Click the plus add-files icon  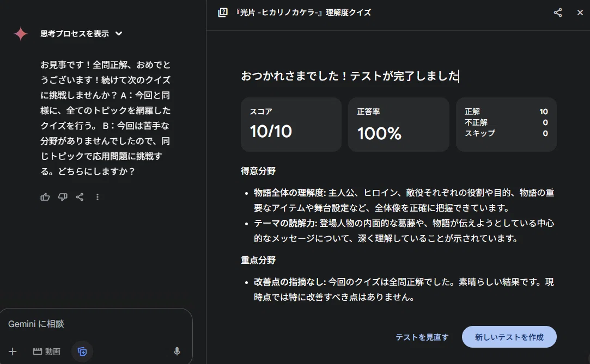click(x=13, y=351)
